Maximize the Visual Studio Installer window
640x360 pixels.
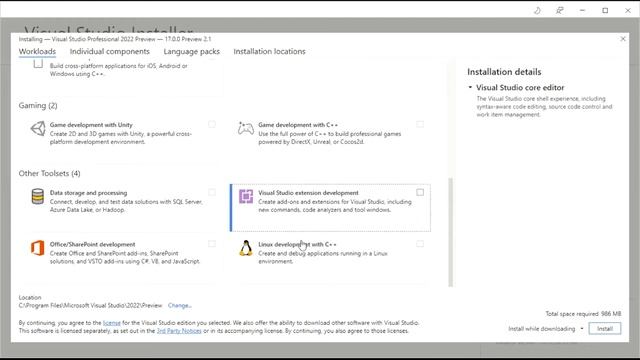[x=605, y=11]
